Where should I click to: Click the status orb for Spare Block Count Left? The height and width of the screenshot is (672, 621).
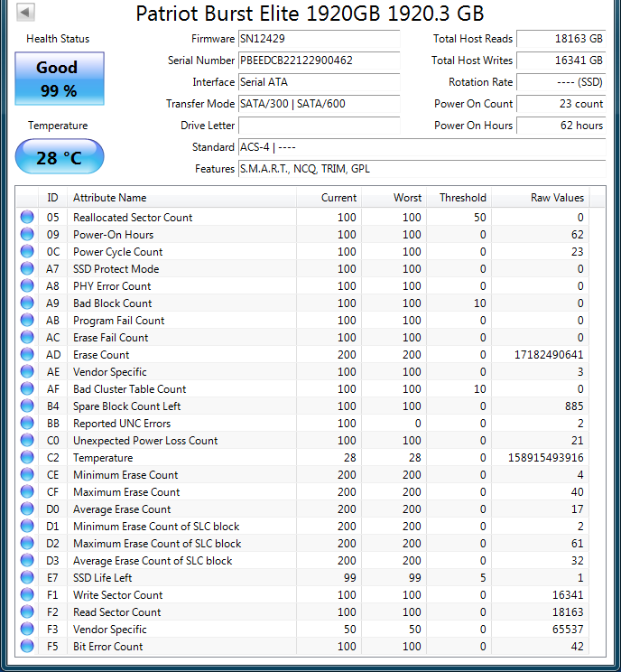[x=27, y=406]
